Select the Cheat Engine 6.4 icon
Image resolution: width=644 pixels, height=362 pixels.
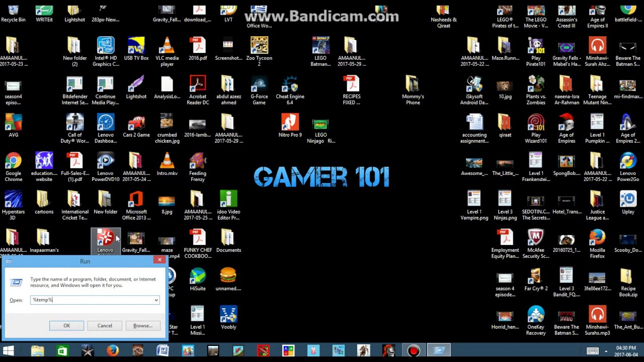coord(290,90)
